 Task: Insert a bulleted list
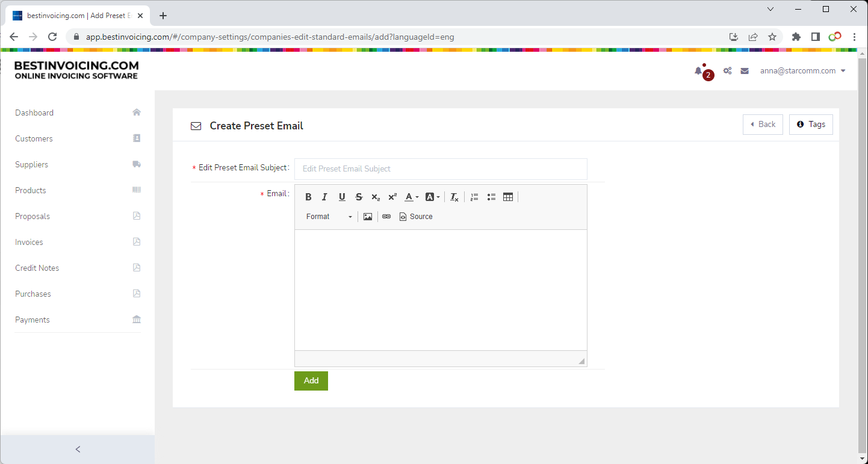(x=491, y=197)
